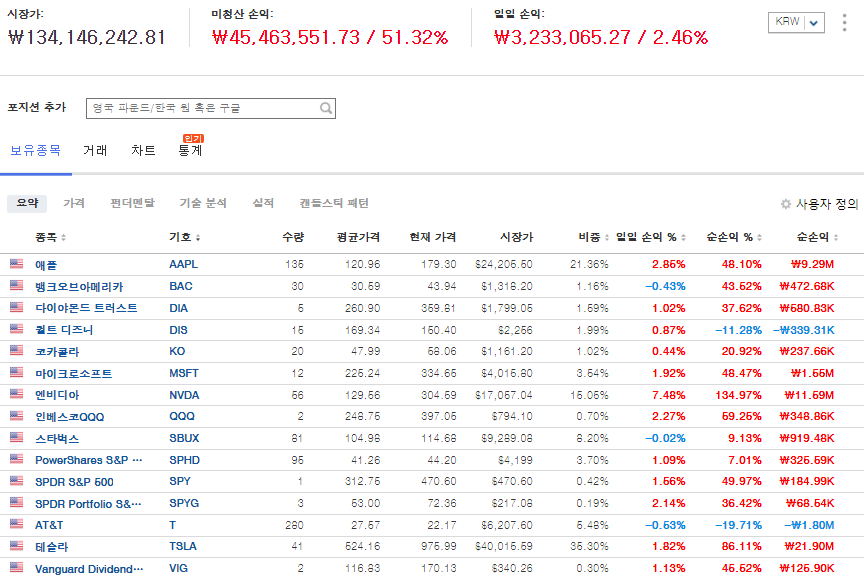This screenshot has width=864, height=585.
Task: Open the SPDR Portfolio S& link
Action: click(88, 503)
